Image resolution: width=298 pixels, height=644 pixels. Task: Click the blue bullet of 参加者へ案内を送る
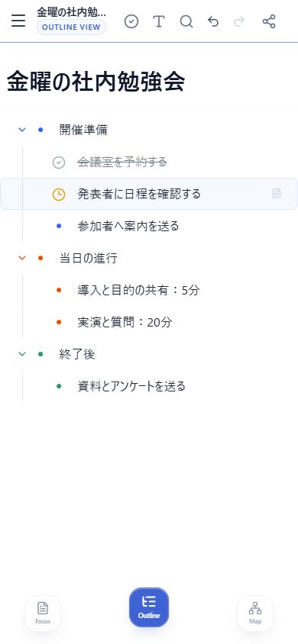pos(59,226)
